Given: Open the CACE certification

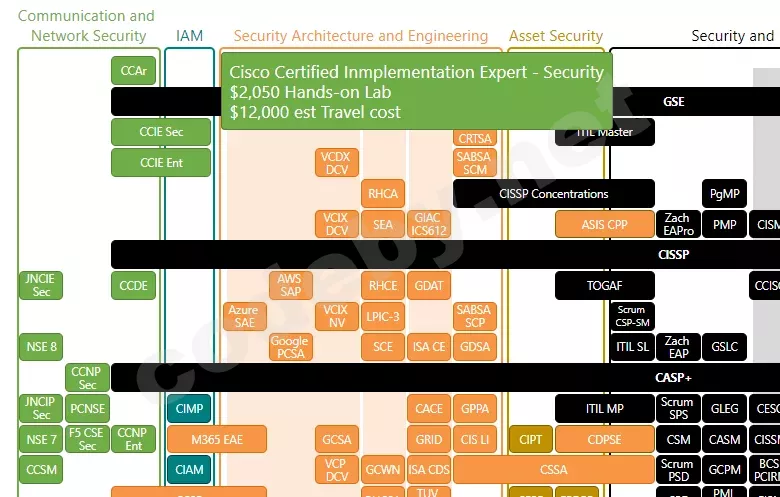Looking at the screenshot, I should pos(429,408).
